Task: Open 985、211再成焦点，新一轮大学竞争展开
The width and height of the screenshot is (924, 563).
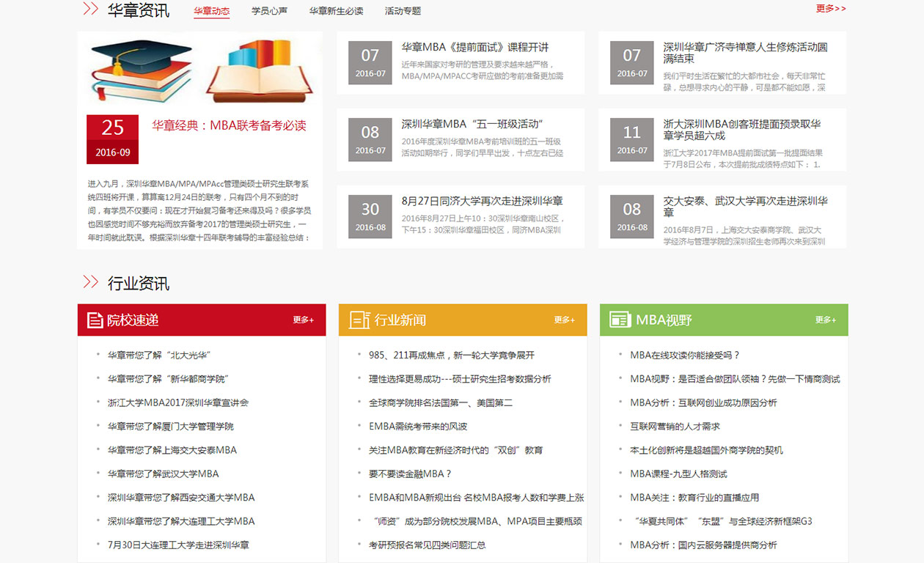Action: click(x=452, y=356)
